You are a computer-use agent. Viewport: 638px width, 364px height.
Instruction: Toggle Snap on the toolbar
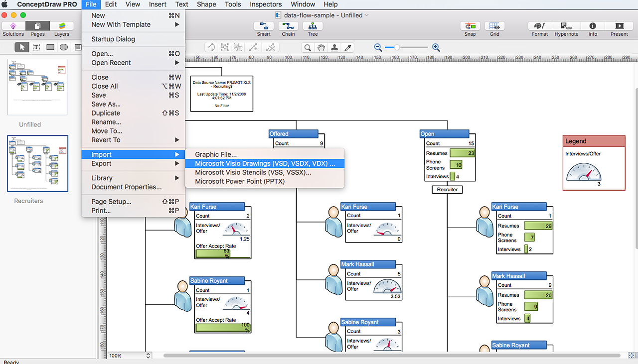(x=470, y=26)
